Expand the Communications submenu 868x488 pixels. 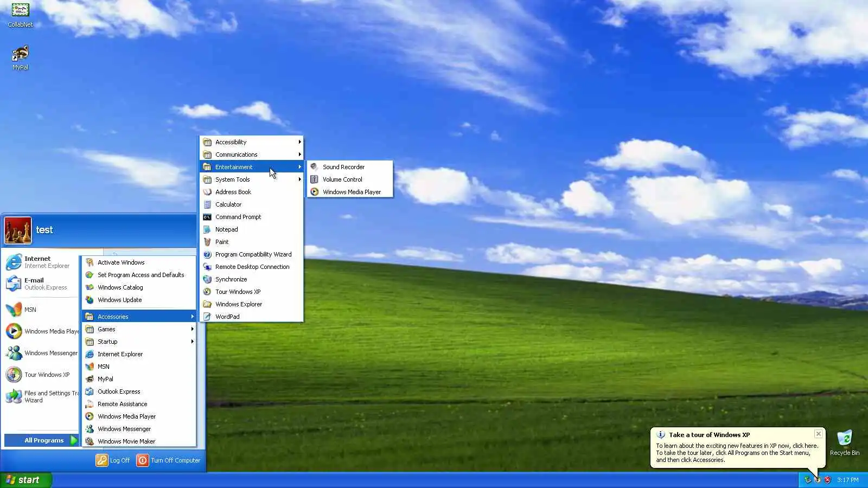click(x=252, y=155)
